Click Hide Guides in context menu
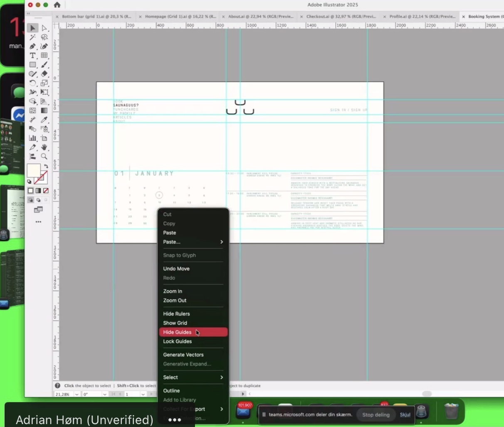This screenshot has height=427, width=504. (x=178, y=332)
